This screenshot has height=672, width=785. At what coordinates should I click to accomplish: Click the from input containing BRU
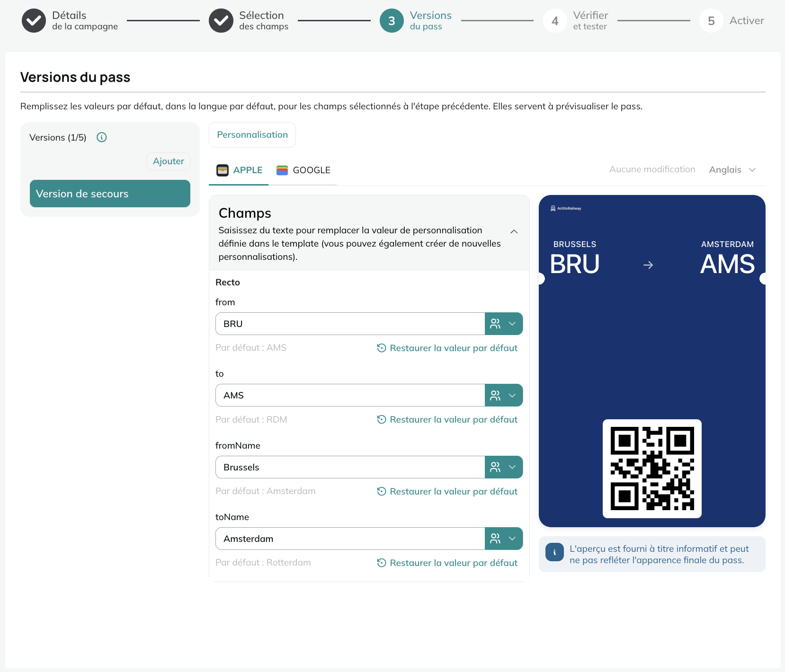350,324
